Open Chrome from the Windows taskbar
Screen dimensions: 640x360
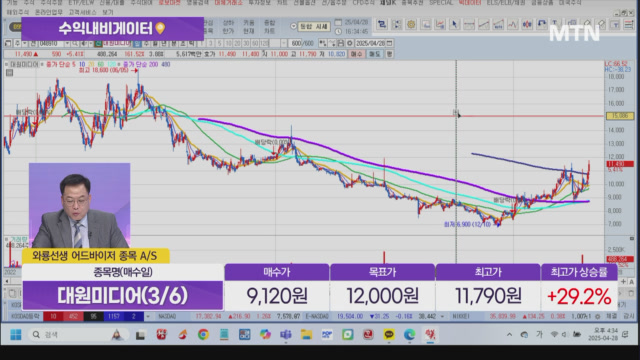pyautogui.click(x=203, y=335)
